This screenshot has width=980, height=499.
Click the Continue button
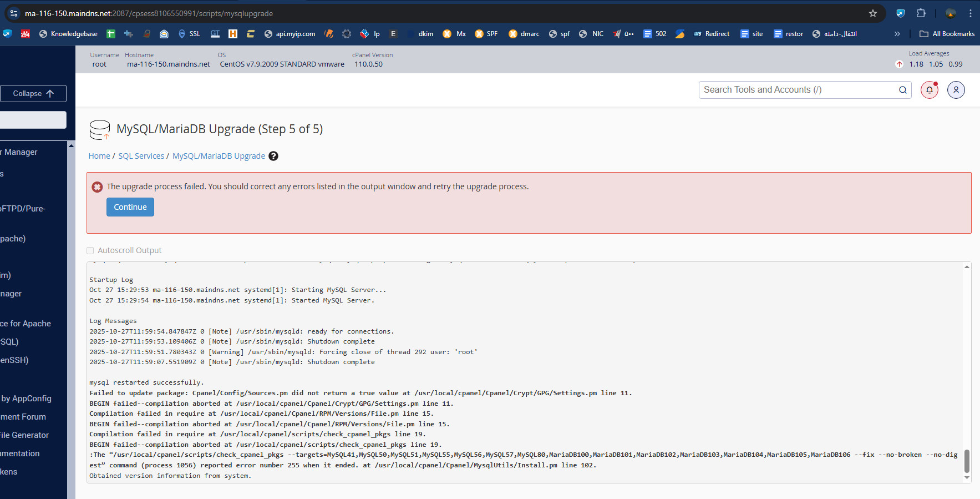[130, 207]
